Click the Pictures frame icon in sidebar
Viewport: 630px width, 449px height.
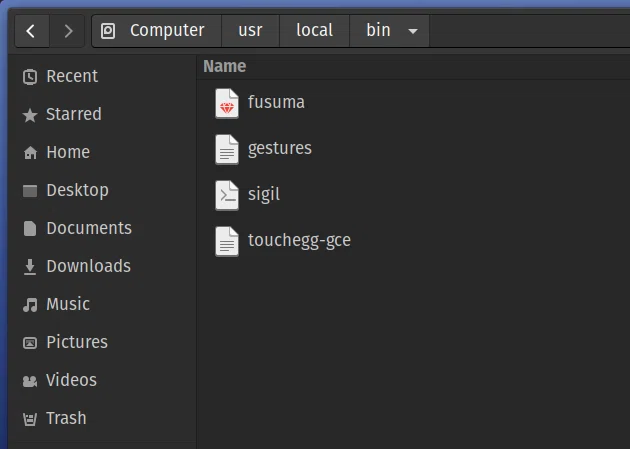[30, 343]
